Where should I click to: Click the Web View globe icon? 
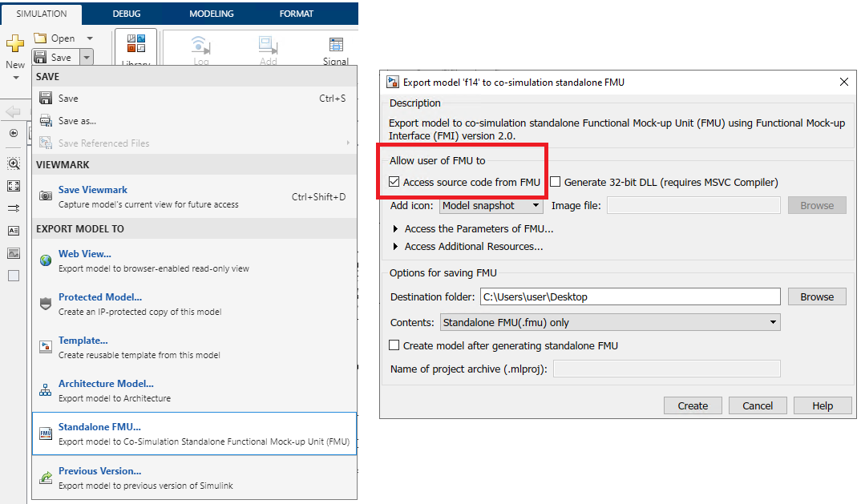coord(46,260)
